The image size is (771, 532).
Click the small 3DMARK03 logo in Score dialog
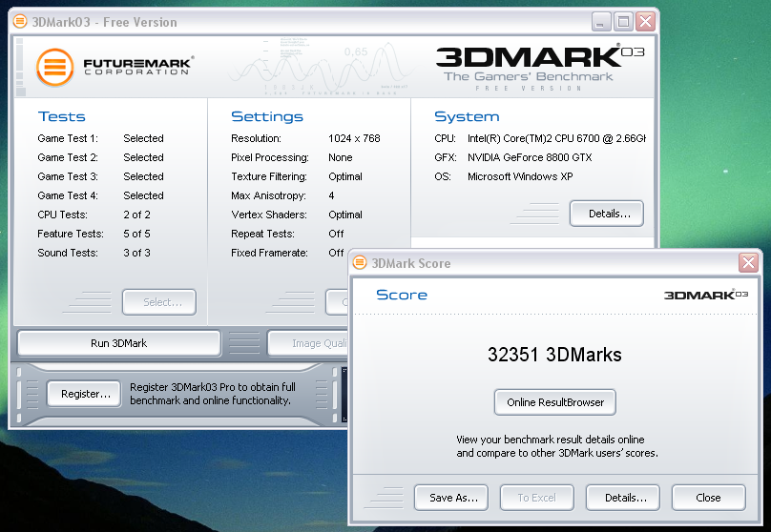pos(706,295)
